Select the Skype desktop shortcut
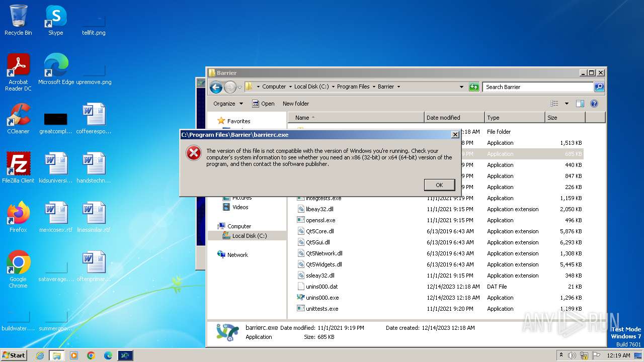Screen dimensions: 644x362 click(x=55, y=21)
